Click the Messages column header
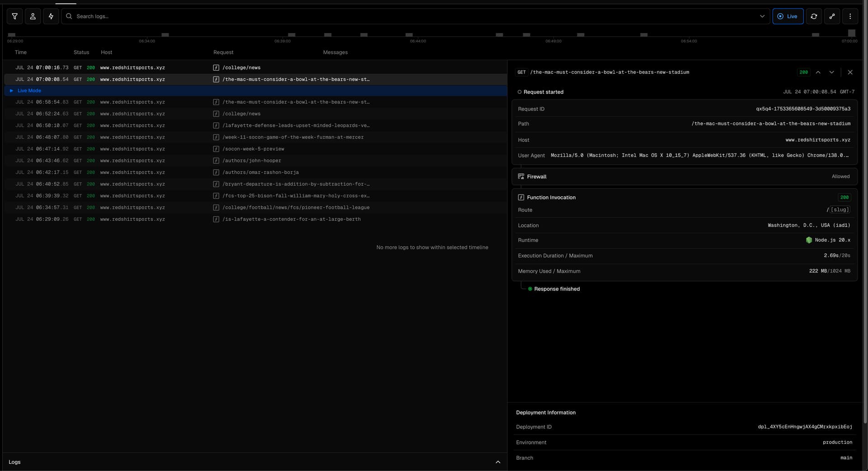868x471 pixels. 335,52
